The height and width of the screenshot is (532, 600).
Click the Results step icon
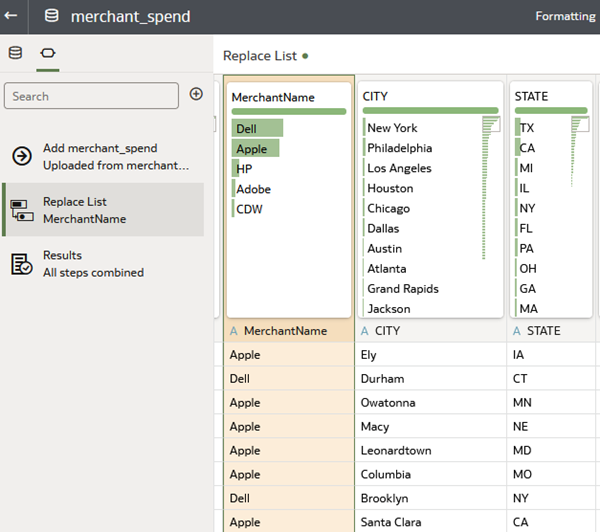21,264
